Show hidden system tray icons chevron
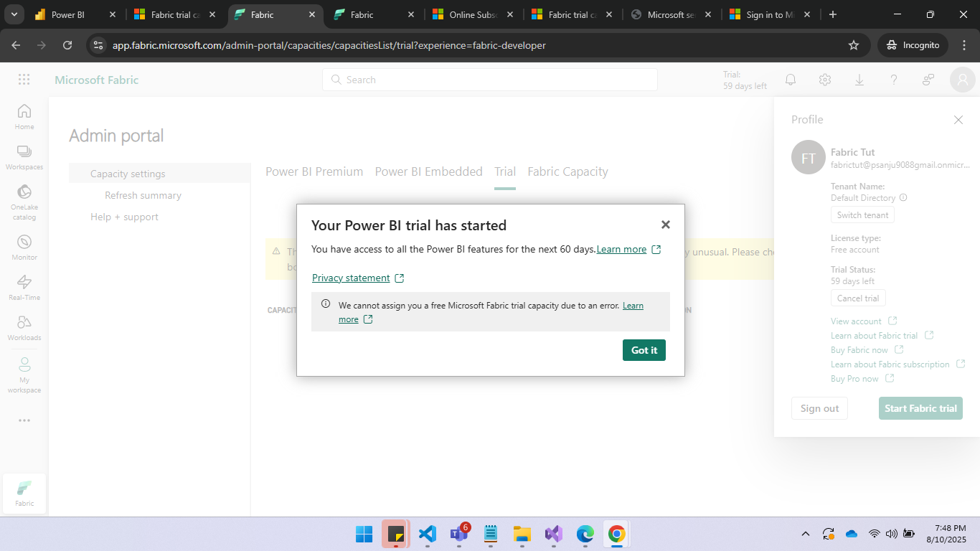 805,534
